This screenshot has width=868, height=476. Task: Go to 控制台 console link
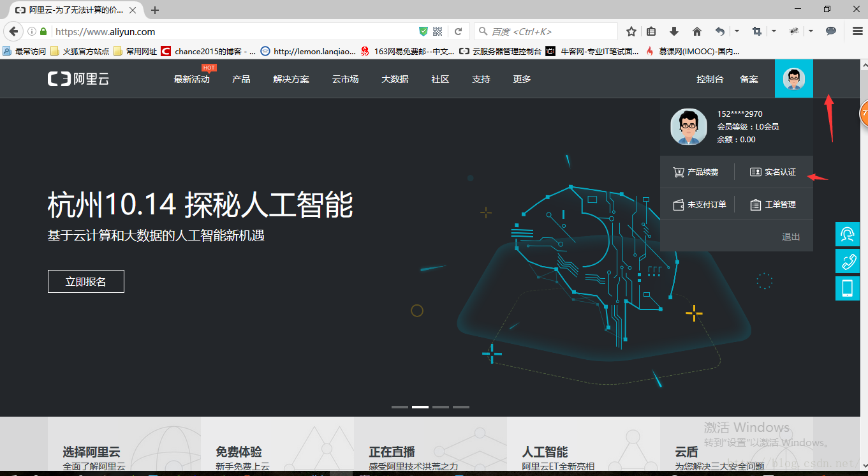(710, 79)
